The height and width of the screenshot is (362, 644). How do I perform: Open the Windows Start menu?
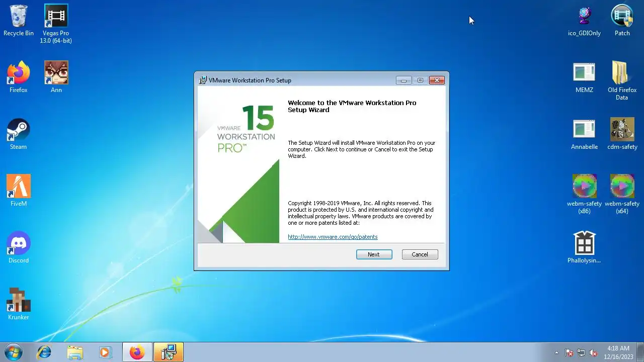click(14, 352)
